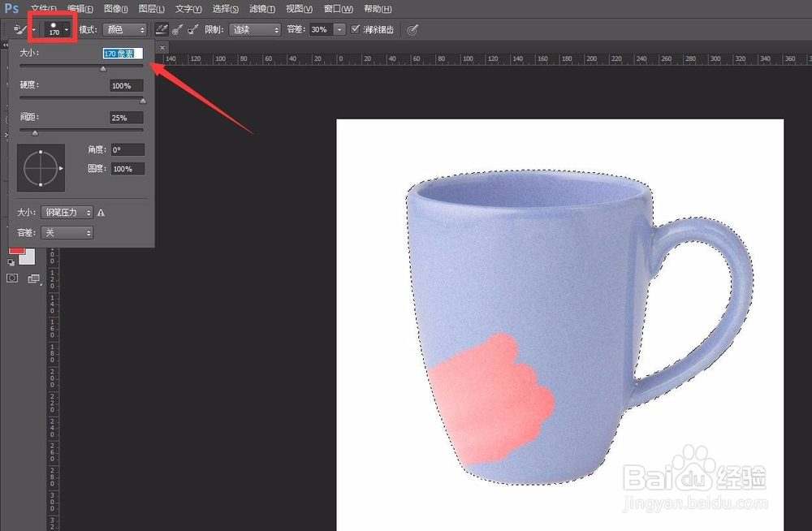Open the 编辑(E) menu
812x531 pixels.
[x=80, y=9]
